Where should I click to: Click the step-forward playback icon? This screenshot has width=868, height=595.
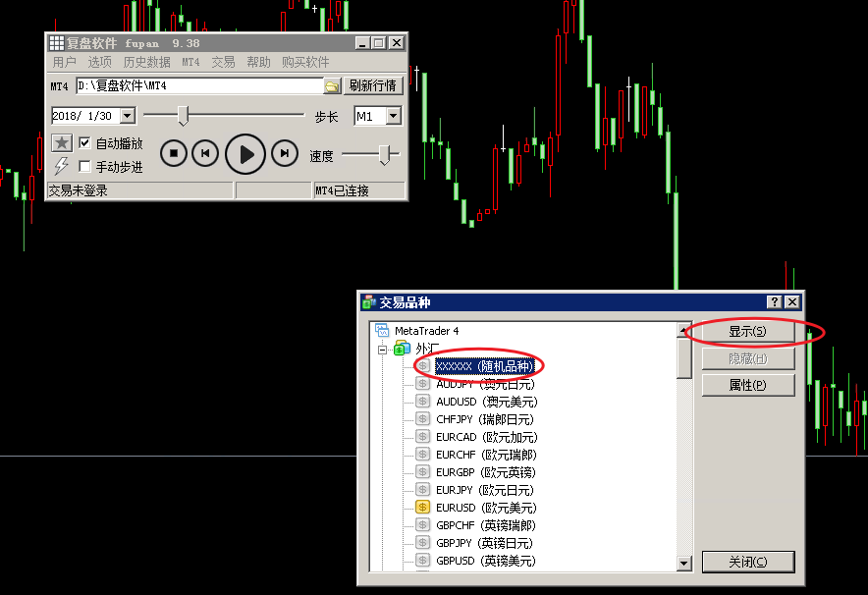tap(285, 153)
